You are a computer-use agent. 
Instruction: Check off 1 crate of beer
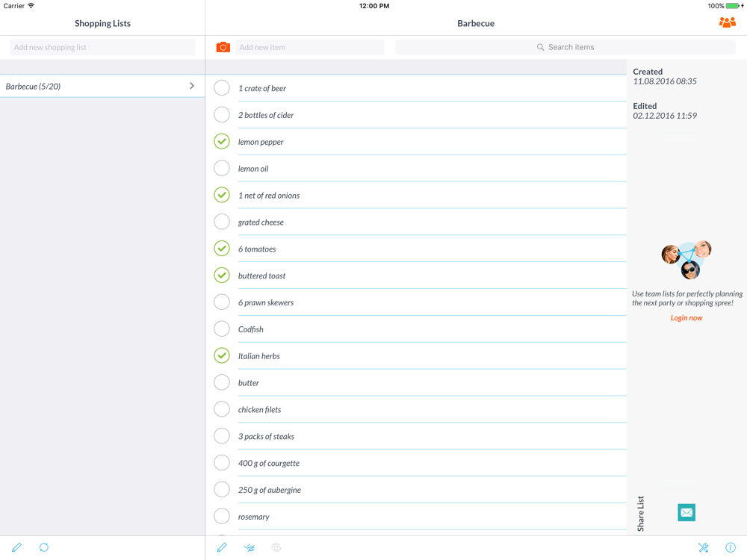click(x=222, y=87)
